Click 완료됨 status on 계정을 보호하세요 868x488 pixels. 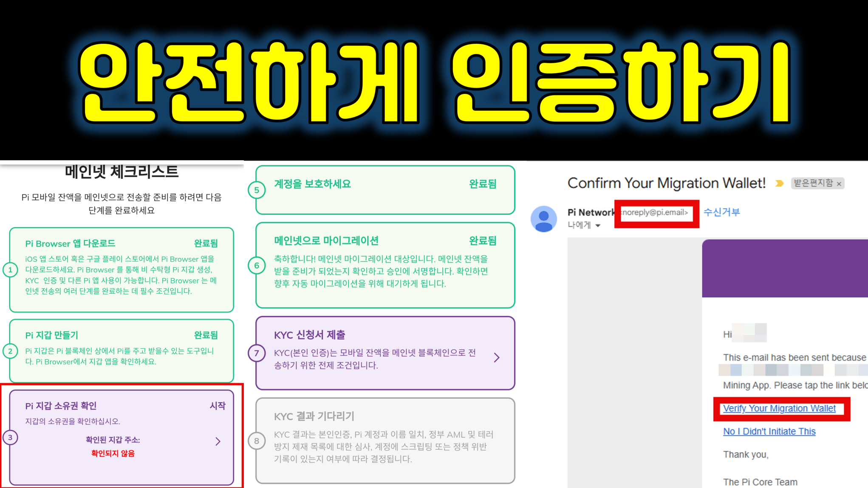(x=483, y=184)
